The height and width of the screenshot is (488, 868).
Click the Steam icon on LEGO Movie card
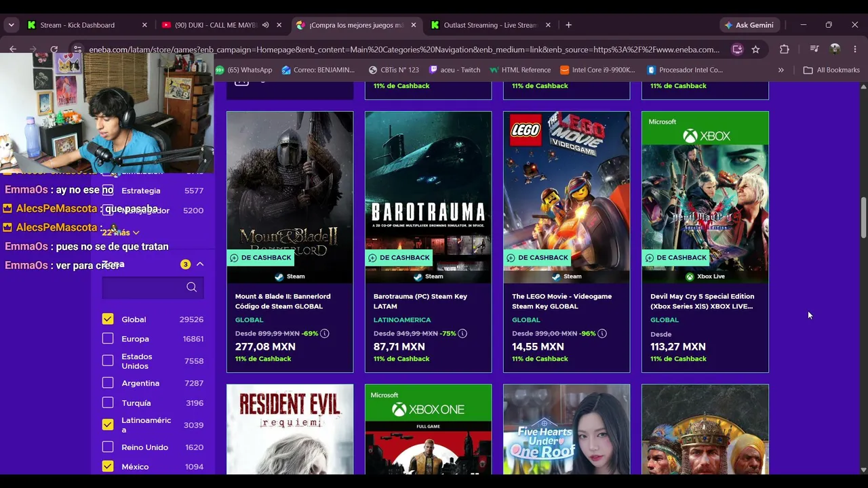tap(555, 277)
